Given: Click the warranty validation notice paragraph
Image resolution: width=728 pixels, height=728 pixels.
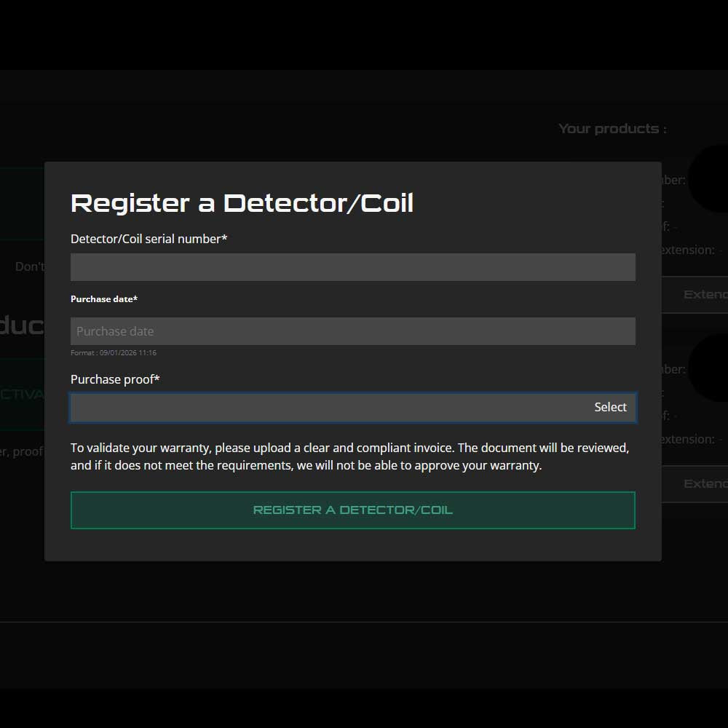Looking at the screenshot, I should [x=349, y=456].
